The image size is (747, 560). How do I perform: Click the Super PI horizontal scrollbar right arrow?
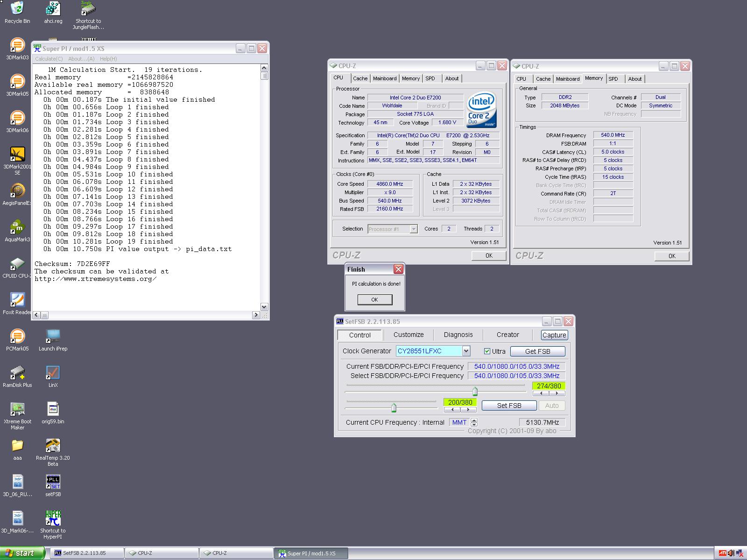point(256,315)
